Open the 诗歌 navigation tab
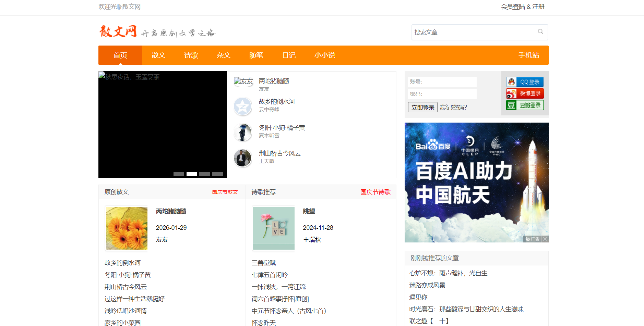Image resolution: width=644 pixels, height=326 pixels. 191,55
